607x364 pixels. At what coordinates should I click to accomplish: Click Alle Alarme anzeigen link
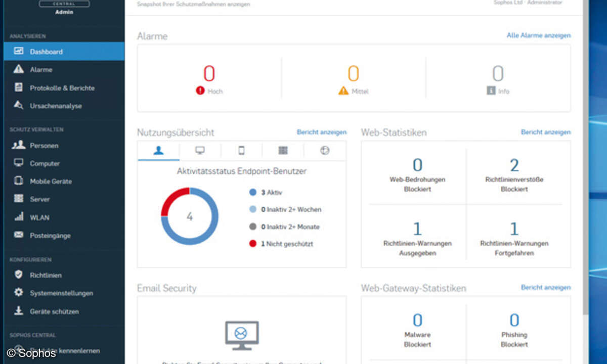click(539, 35)
